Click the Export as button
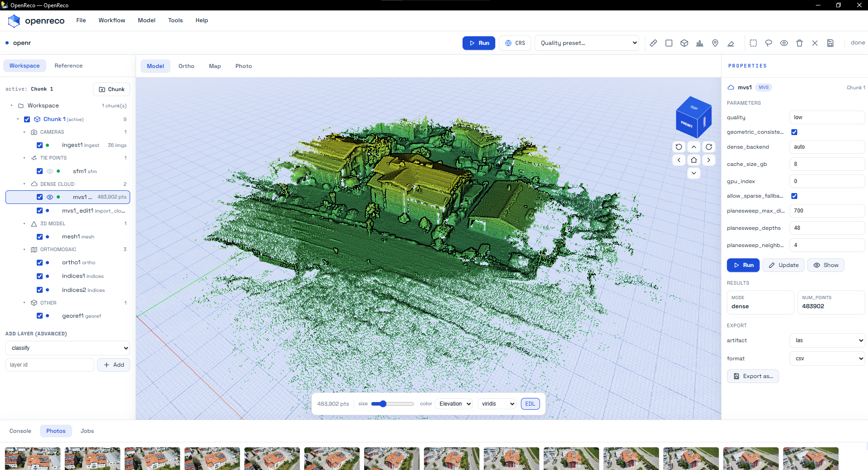The image size is (868, 470). [753, 376]
